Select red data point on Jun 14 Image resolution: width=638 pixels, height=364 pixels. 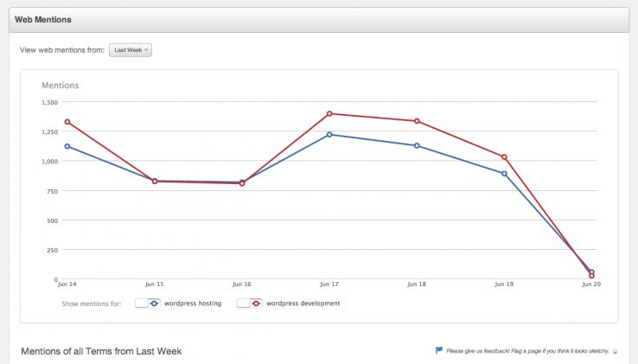click(67, 122)
